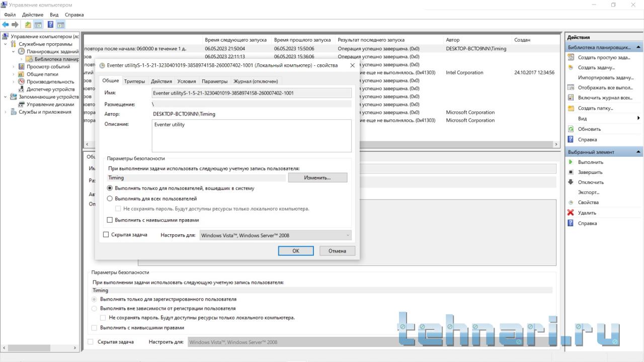Click 'Экспорт...' in the actions pane
The width and height of the screenshot is (644, 362).
(589, 192)
